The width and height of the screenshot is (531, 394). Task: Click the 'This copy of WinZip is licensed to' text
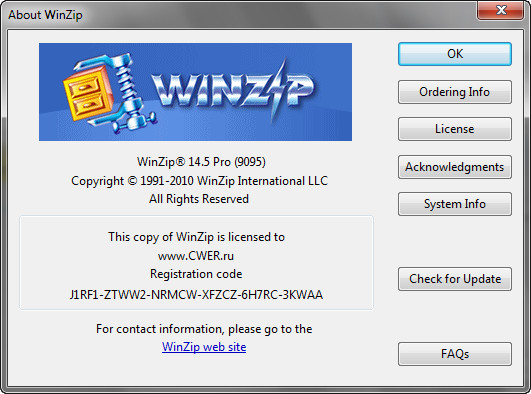196,237
